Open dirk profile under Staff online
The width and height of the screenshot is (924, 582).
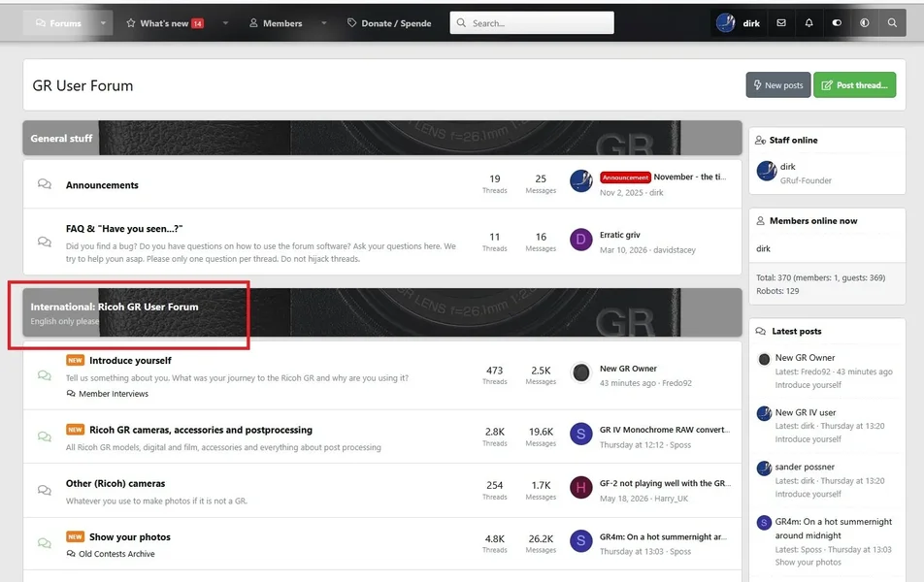[x=788, y=167]
